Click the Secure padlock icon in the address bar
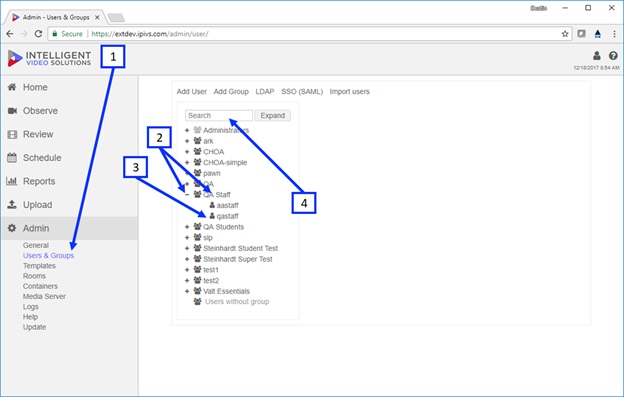The height and width of the screenshot is (397, 624). [55, 34]
